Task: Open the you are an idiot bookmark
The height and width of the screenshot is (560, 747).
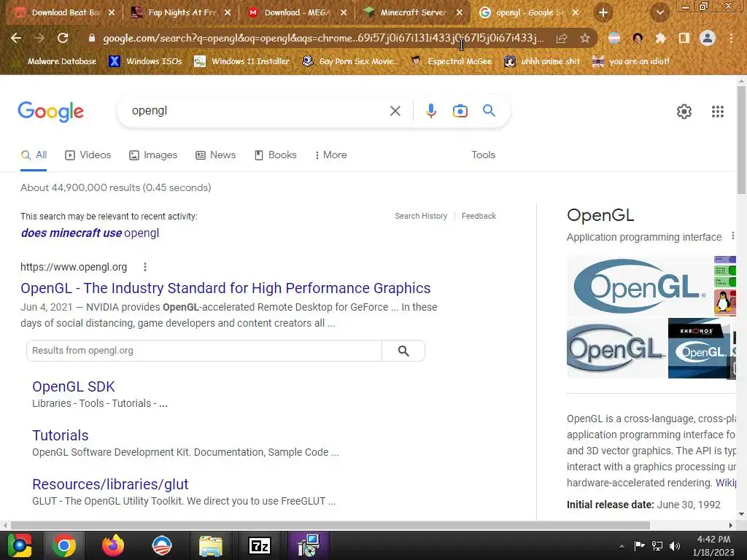Action: coord(631,61)
